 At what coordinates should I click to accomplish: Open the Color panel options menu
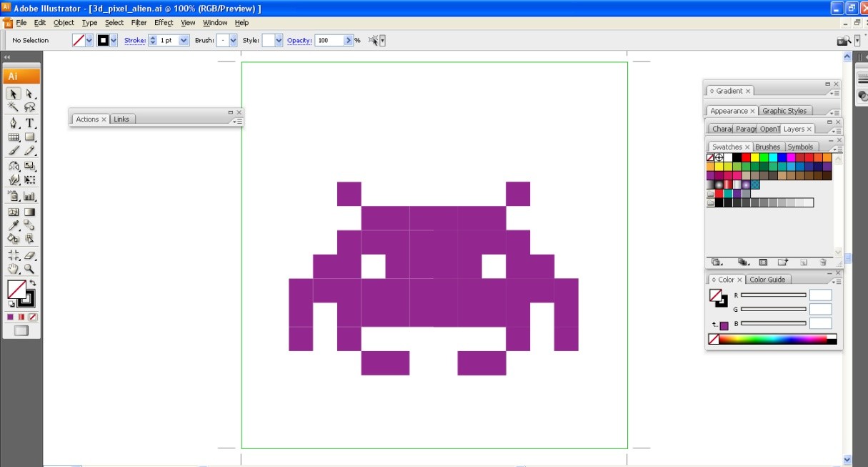pos(836,282)
